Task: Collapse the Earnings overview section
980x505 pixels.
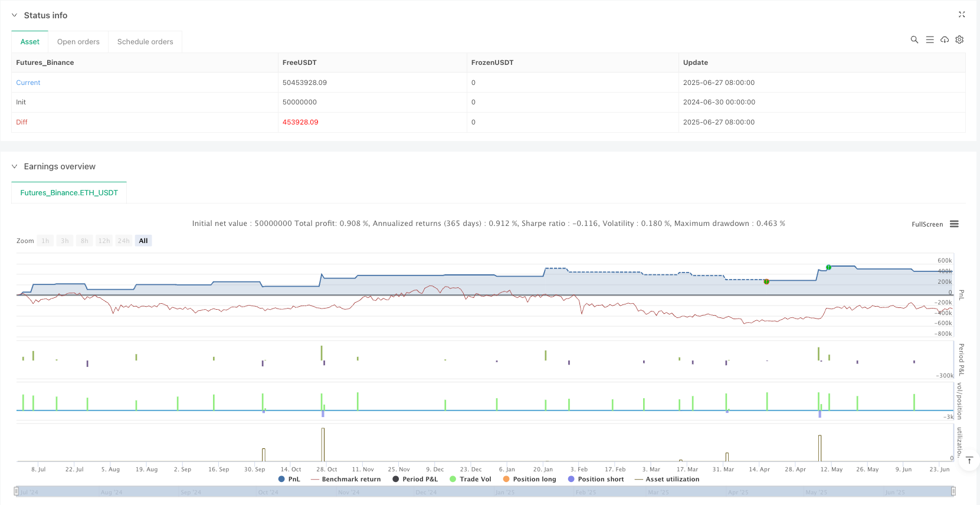Action: click(15, 166)
